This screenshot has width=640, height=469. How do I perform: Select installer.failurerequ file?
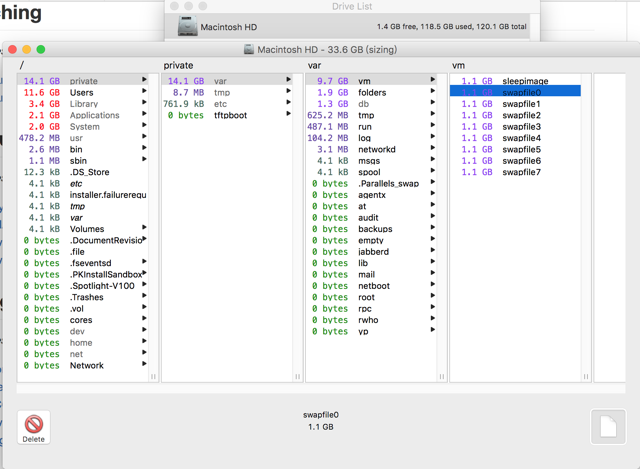[82, 195]
